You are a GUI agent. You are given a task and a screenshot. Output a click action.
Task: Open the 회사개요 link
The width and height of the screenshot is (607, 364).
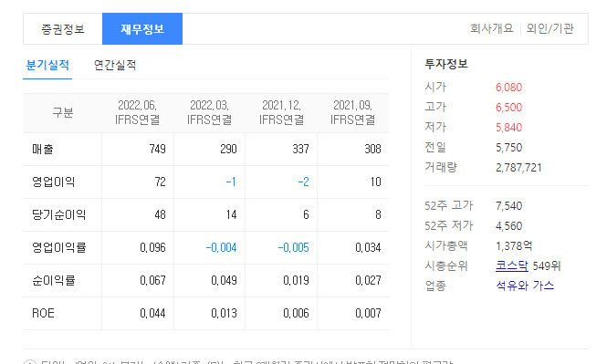click(x=492, y=28)
